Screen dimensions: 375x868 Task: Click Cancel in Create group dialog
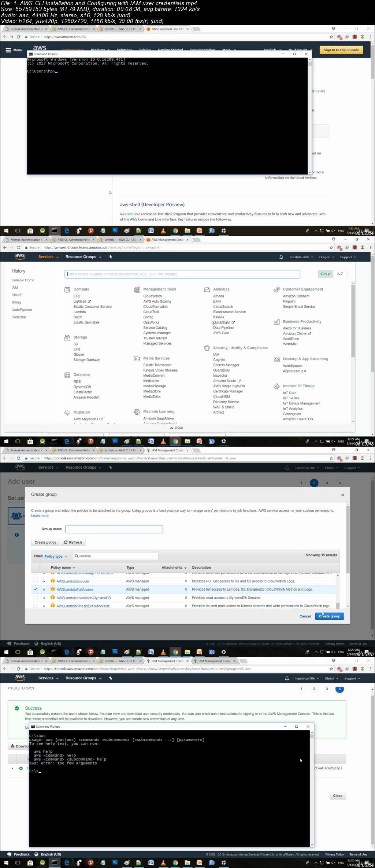coord(305,616)
